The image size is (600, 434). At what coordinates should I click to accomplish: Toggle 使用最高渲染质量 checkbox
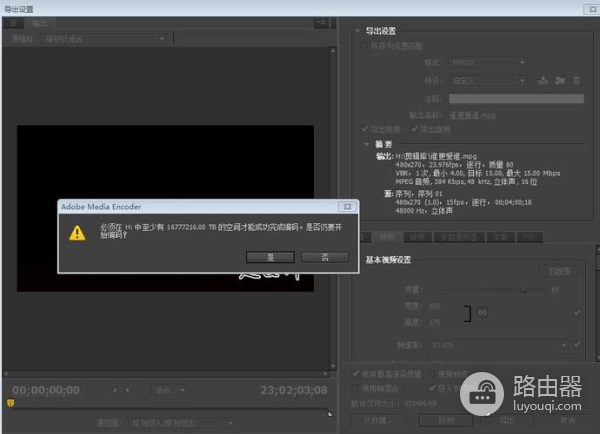[356, 373]
